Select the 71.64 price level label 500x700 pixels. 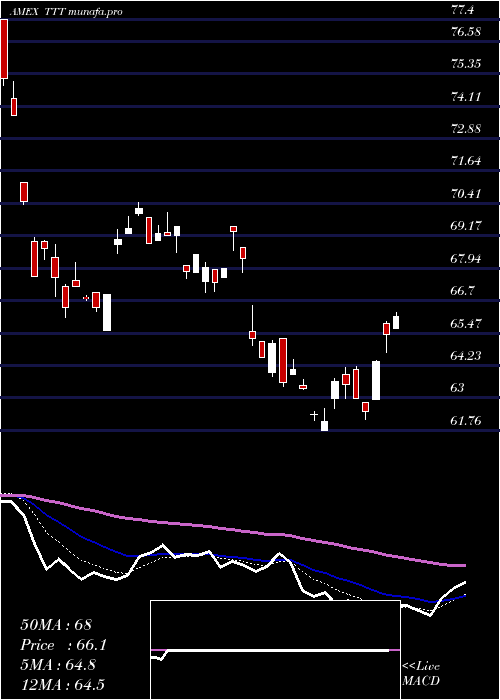(x=466, y=161)
